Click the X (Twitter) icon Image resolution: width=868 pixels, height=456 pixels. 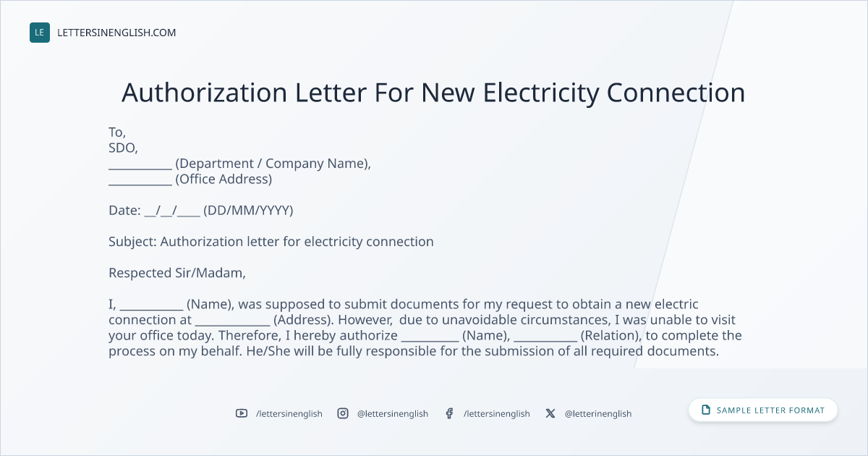click(550, 413)
